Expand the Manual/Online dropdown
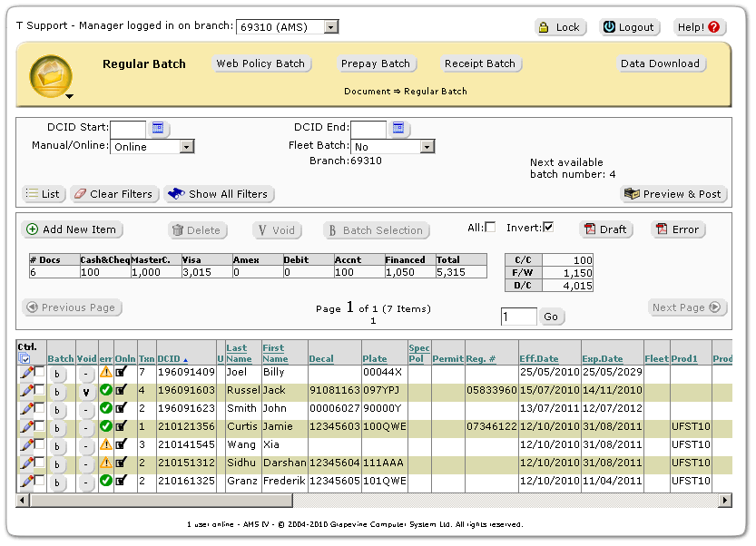Viewport: 756px width, 546px height. pos(186,147)
